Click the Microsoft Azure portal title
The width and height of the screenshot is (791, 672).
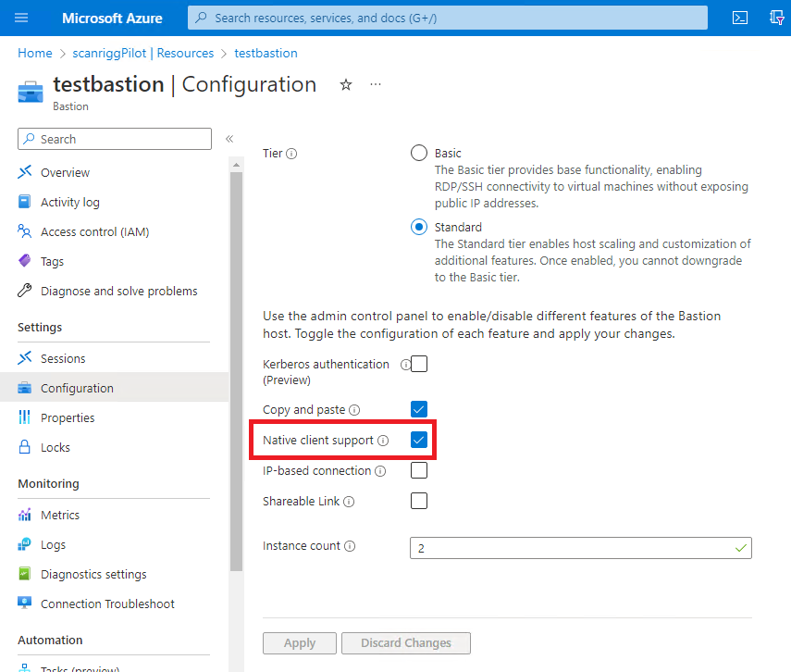tap(112, 19)
